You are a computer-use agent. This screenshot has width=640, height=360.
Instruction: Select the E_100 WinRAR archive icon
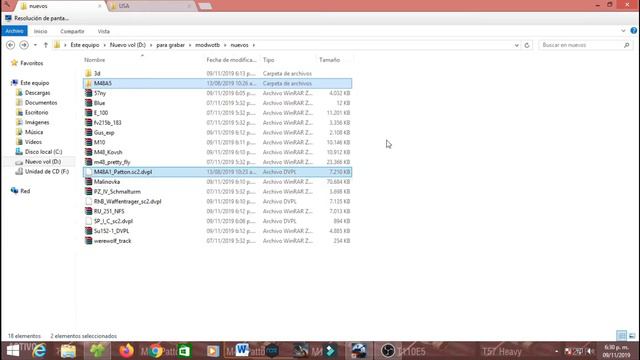coord(89,113)
